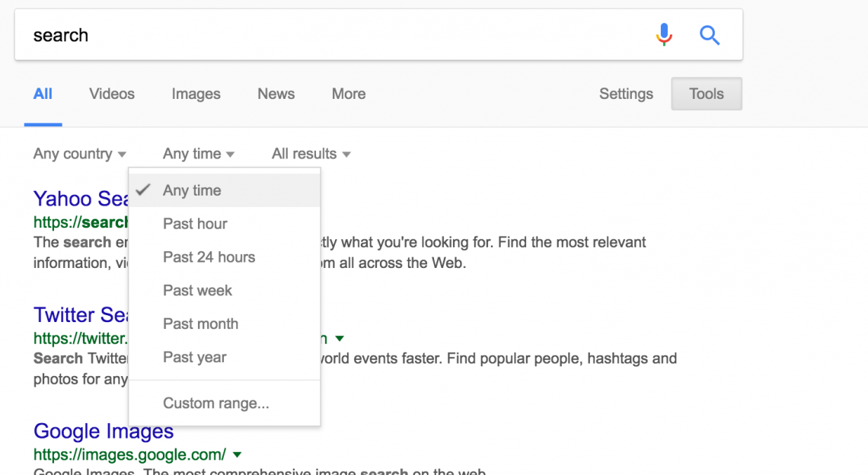Open the All results dropdown
Screen dimensions: 868x475
(310, 153)
